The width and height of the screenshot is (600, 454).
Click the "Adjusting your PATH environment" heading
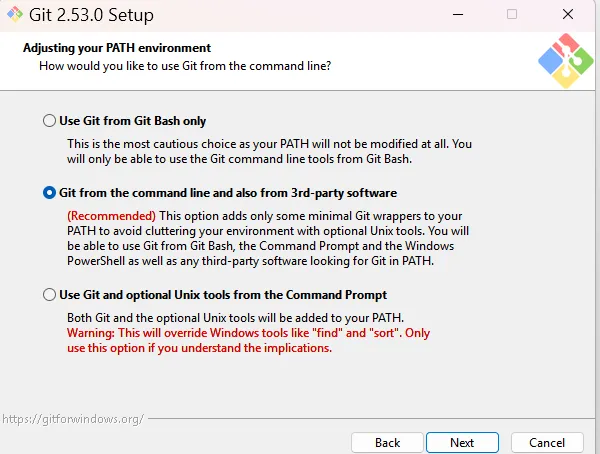117,48
